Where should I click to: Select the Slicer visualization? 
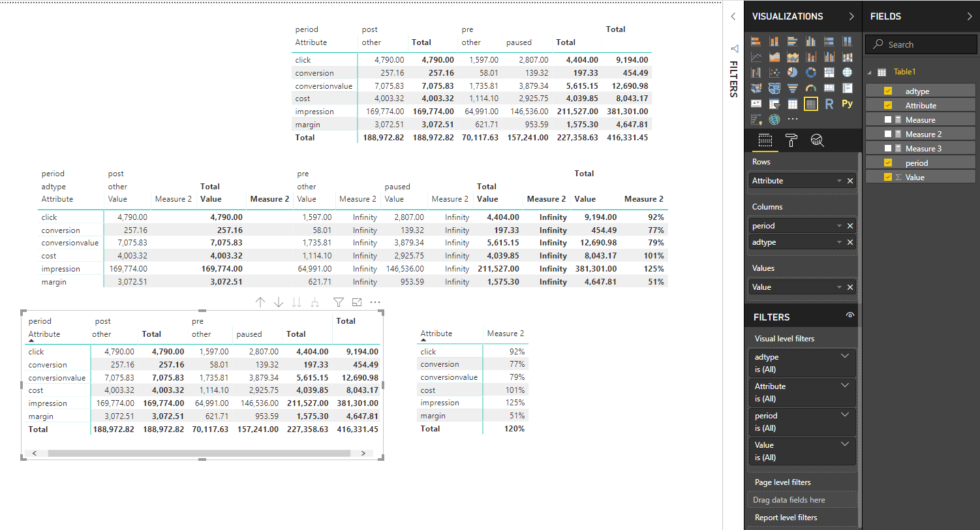774,104
